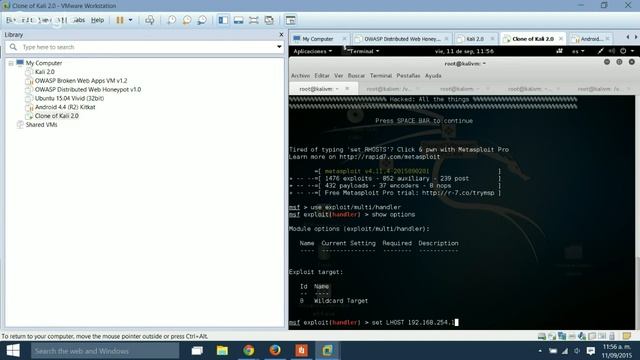This screenshot has height=360, width=640.
Task: Click the rapid7.com/metasploit link in terminal
Action: pos(389,157)
